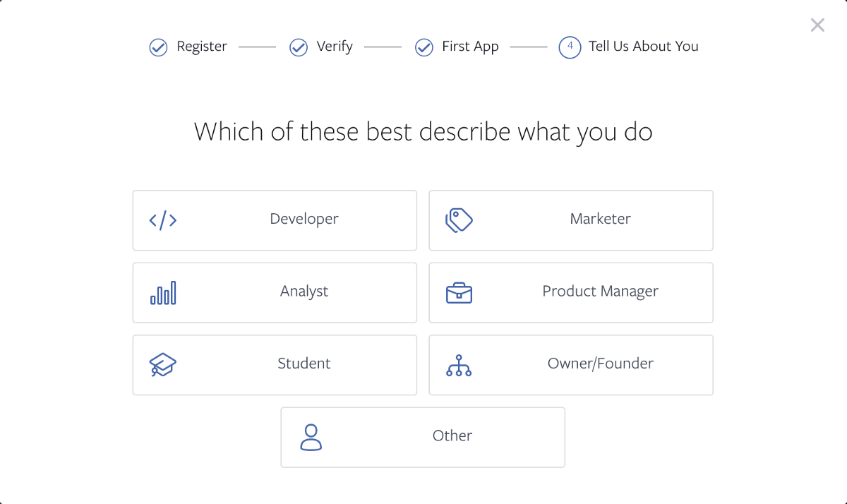Click the Verify step checkmark icon

click(299, 47)
